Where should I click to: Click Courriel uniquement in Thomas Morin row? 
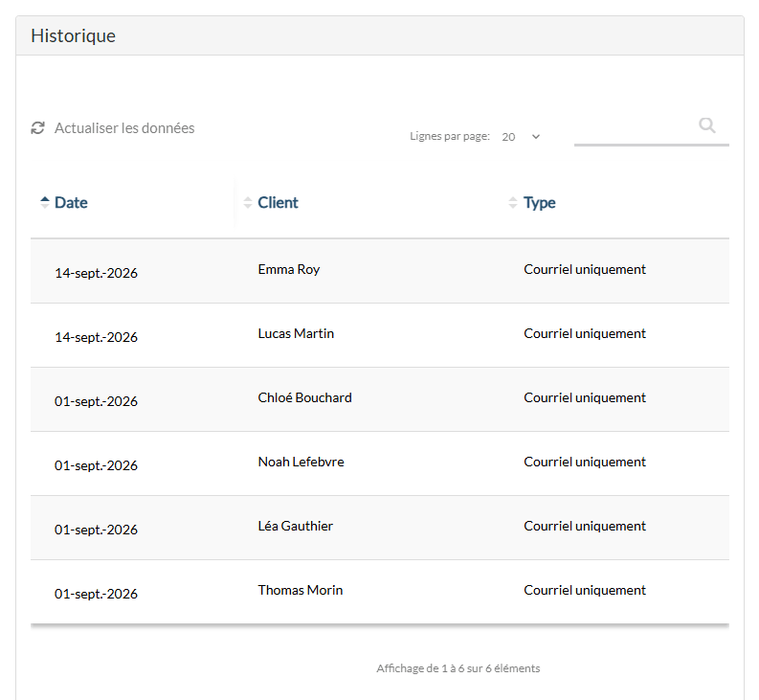click(585, 590)
